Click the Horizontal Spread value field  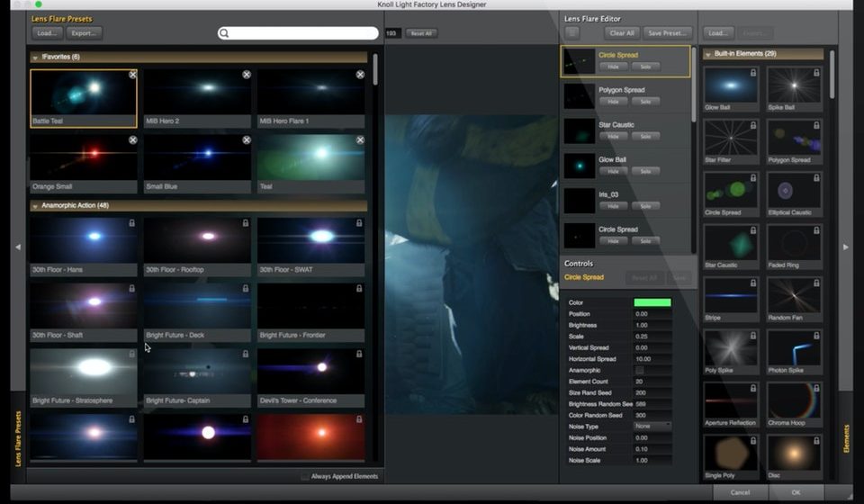pyautogui.click(x=652, y=359)
